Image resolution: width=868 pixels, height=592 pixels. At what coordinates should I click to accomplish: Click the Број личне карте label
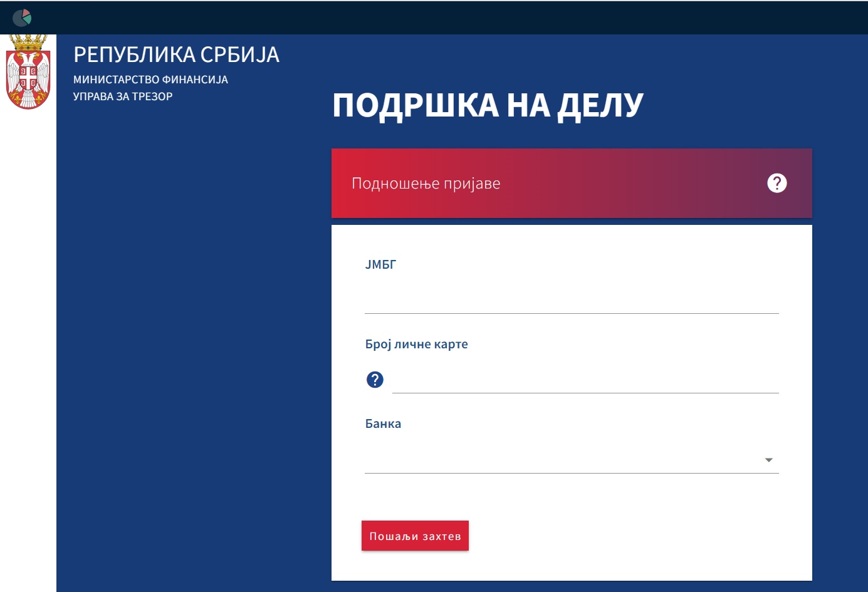[417, 344]
